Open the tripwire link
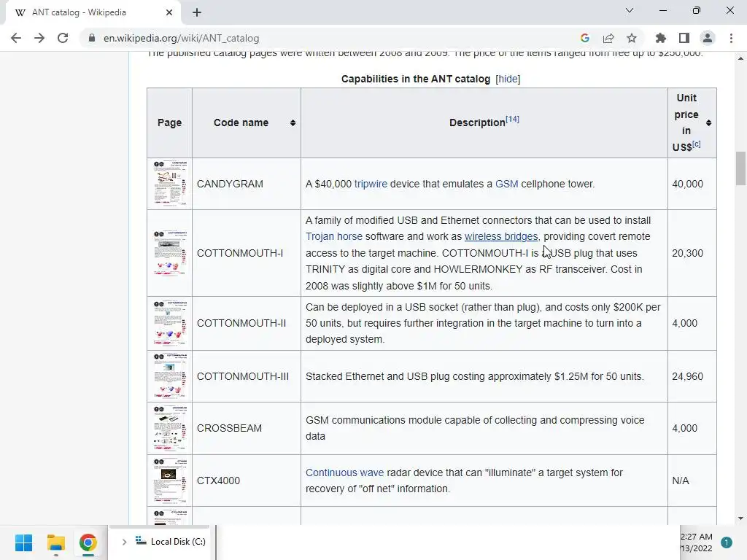This screenshot has width=747, height=560. pos(371,184)
